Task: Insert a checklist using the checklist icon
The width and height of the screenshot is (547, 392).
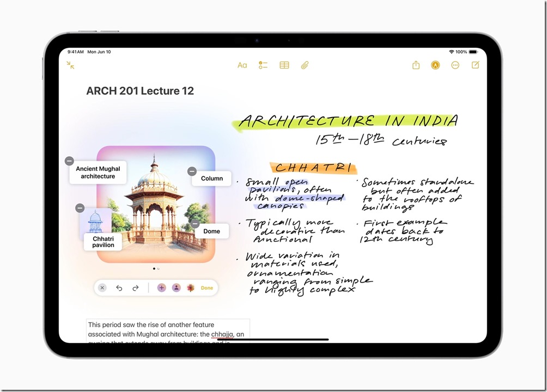Action: pyautogui.click(x=263, y=65)
